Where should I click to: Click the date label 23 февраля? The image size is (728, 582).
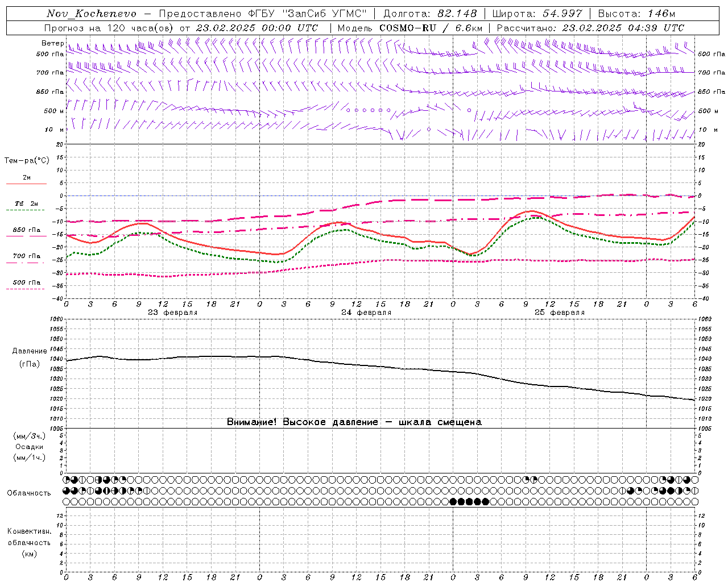point(173,313)
